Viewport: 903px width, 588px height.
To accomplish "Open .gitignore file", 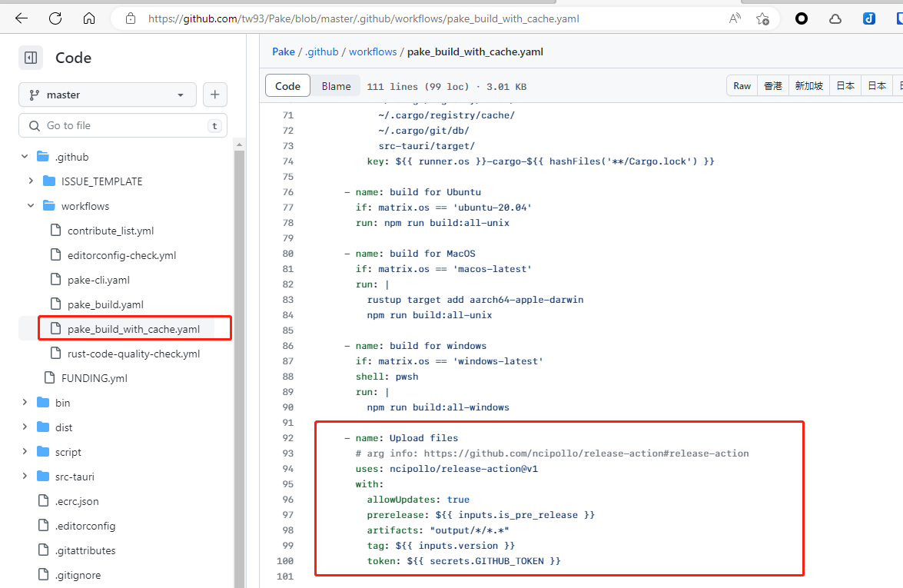I will [x=78, y=576].
